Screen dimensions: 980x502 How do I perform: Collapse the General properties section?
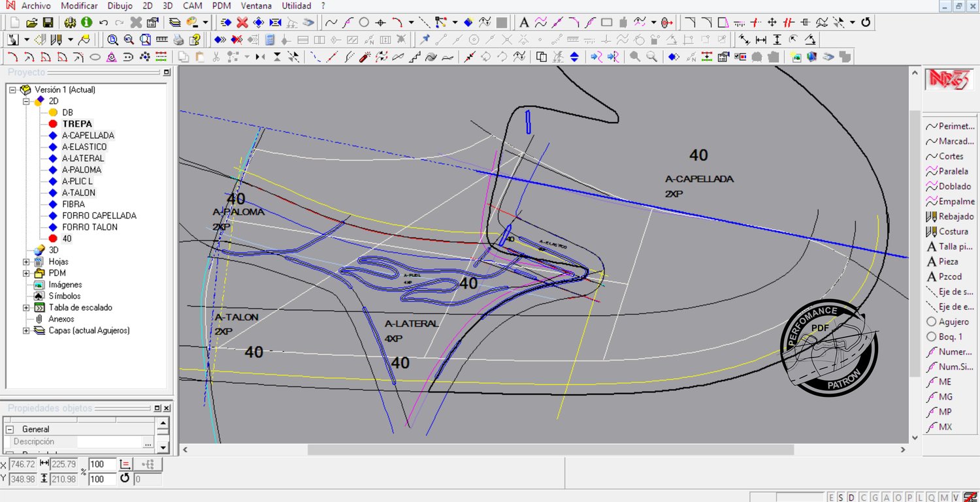10,430
